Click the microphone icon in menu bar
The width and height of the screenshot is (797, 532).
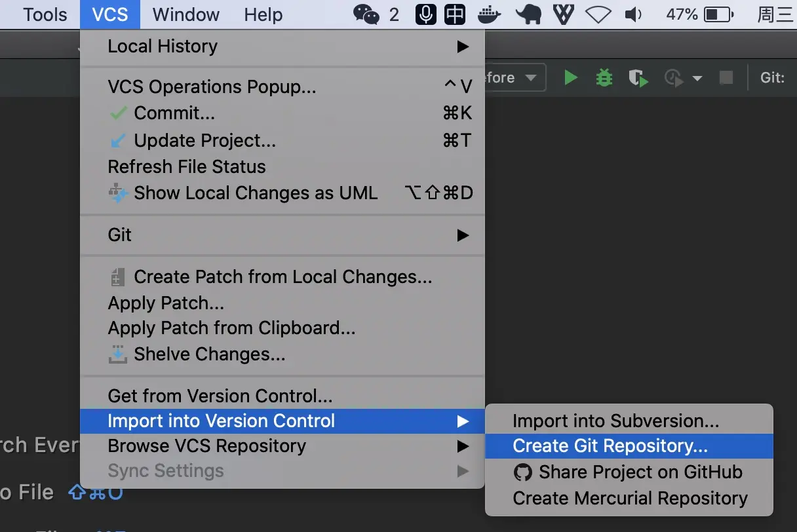pos(426,14)
